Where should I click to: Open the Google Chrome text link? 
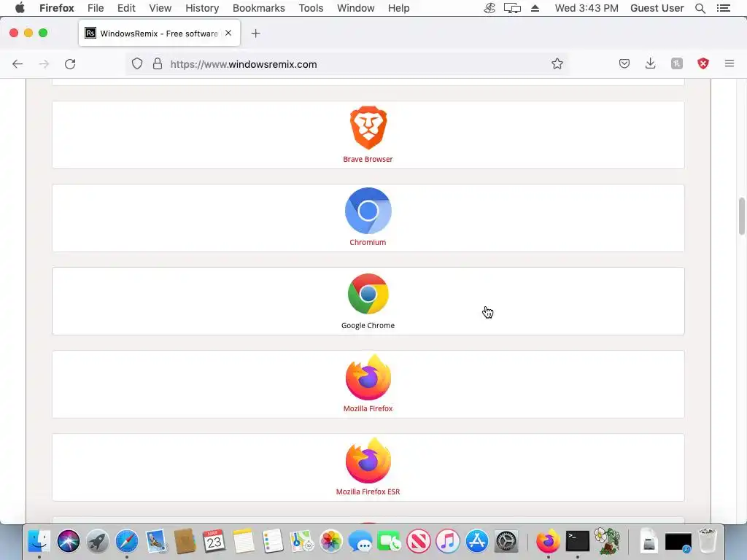[x=368, y=325]
